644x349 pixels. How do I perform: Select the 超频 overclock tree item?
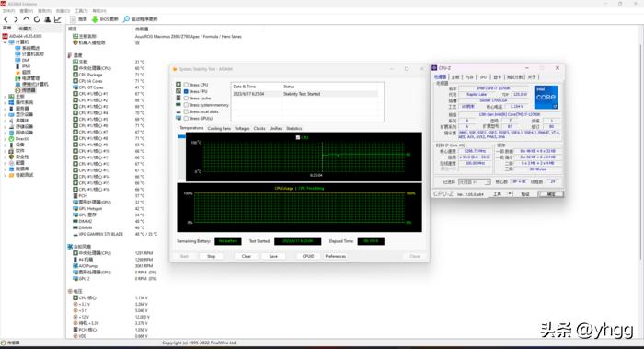[x=23, y=72]
